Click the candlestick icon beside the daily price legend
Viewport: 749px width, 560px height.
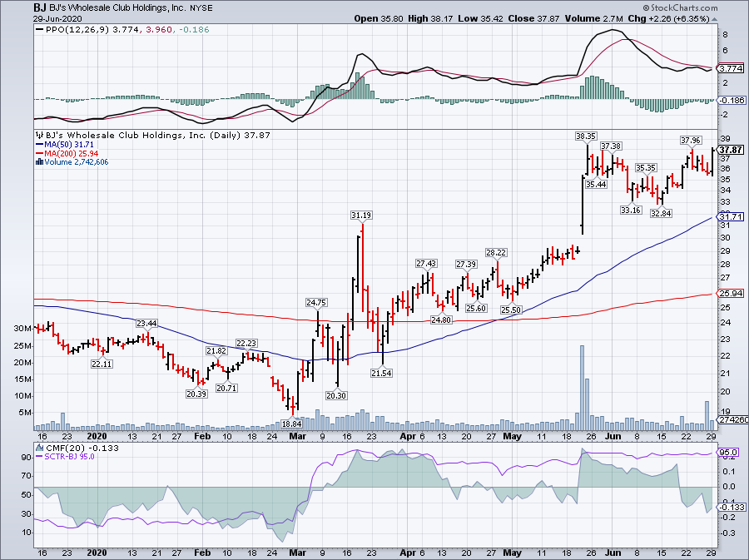39,135
